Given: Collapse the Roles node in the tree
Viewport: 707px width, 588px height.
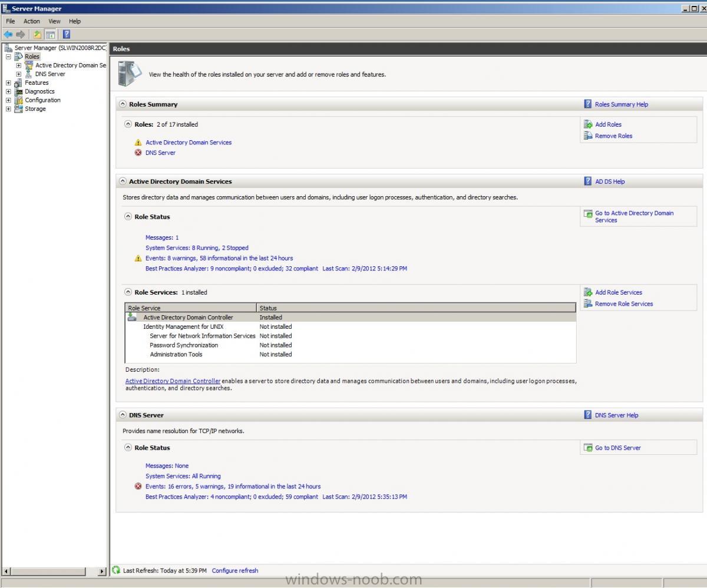Looking at the screenshot, I should [x=8, y=57].
